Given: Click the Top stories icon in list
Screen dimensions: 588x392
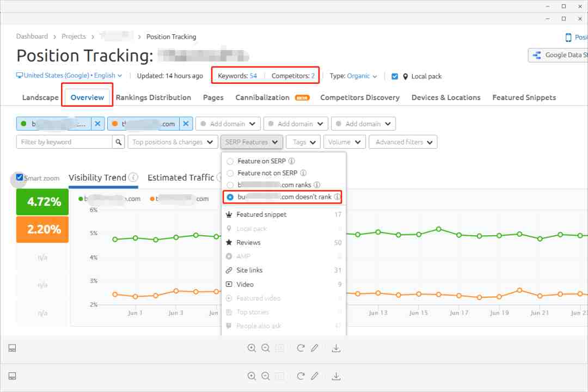Looking at the screenshot, I should tap(229, 312).
